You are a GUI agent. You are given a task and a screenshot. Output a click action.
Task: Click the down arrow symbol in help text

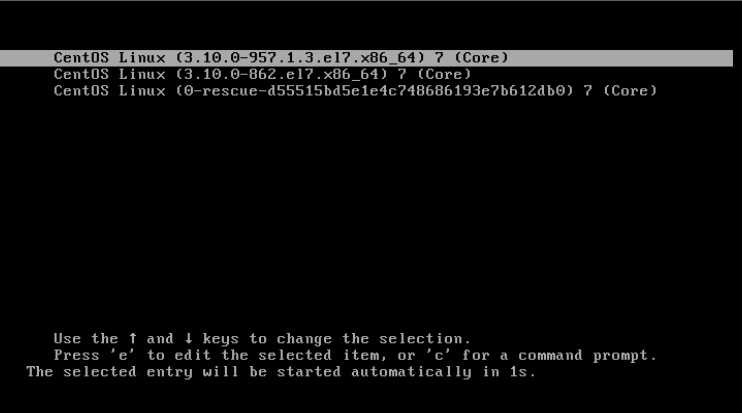click(189, 339)
